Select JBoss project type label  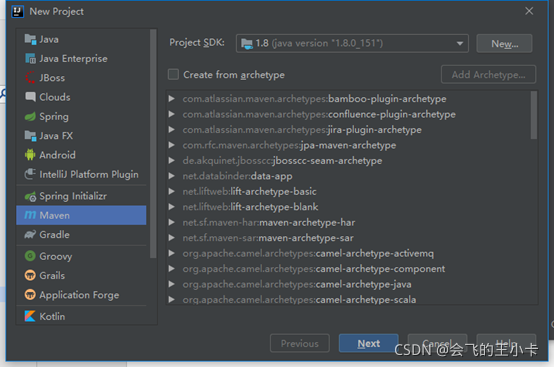pos(52,78)
